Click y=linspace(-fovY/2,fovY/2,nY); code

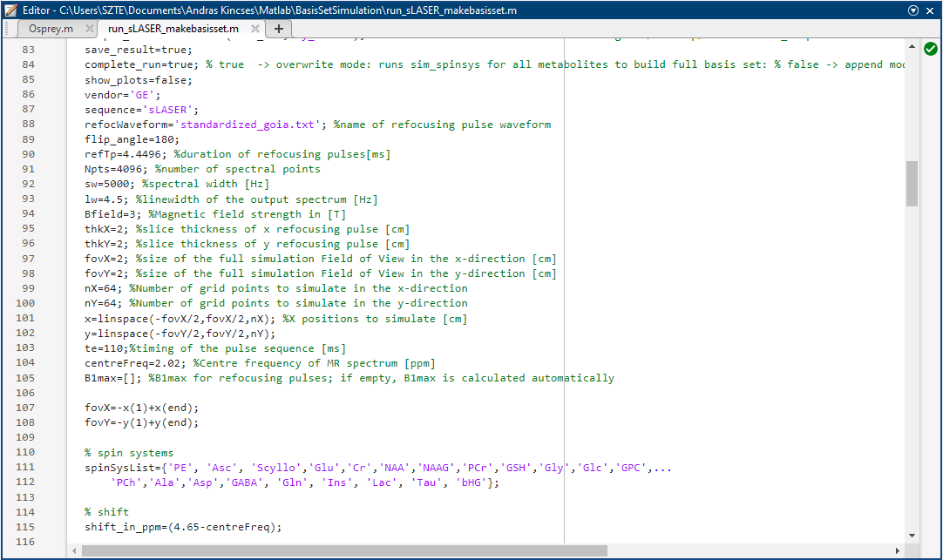tap(180, 334)
